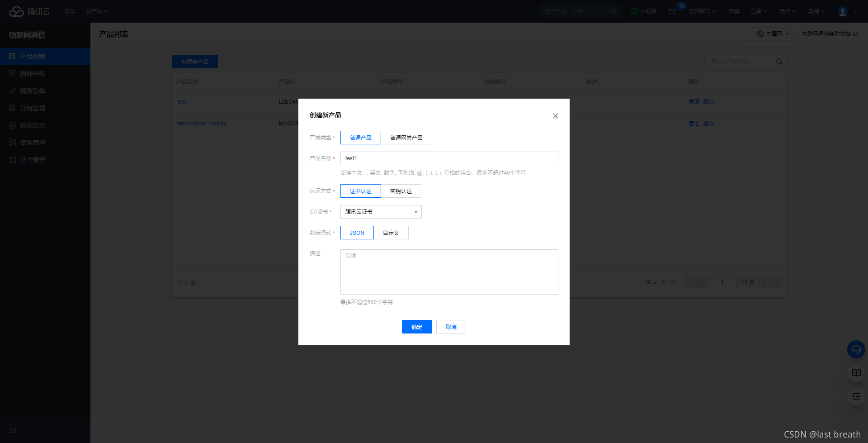Open 状态监控 in sidebar
This screenshot has width=868, height=443.
pos(45,125)
